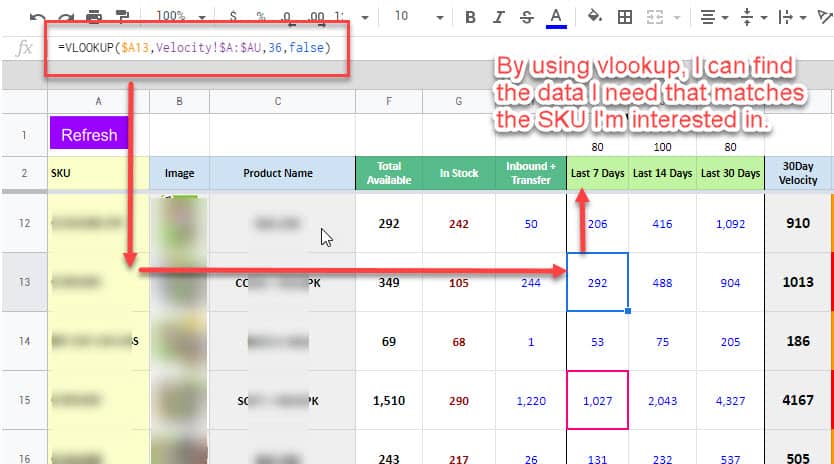Select the Paint format tool
This screenshot has width=834, height=464.
(122, 17)
